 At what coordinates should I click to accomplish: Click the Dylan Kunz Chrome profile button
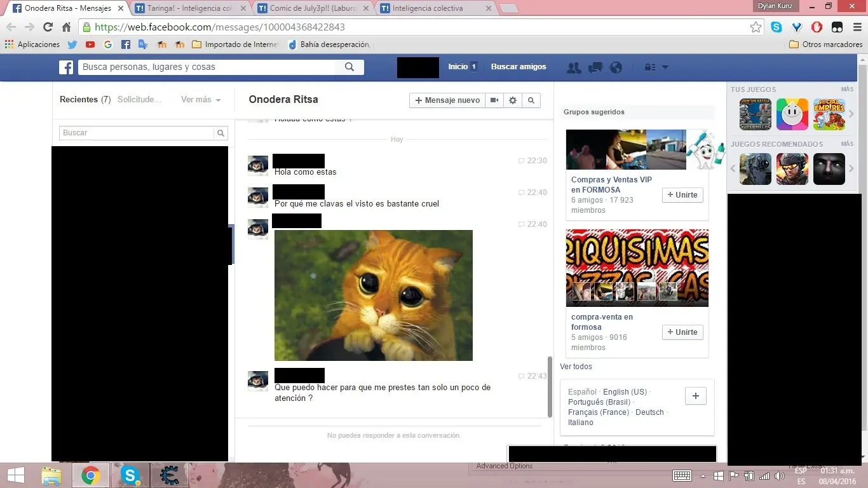pos(775,6)
